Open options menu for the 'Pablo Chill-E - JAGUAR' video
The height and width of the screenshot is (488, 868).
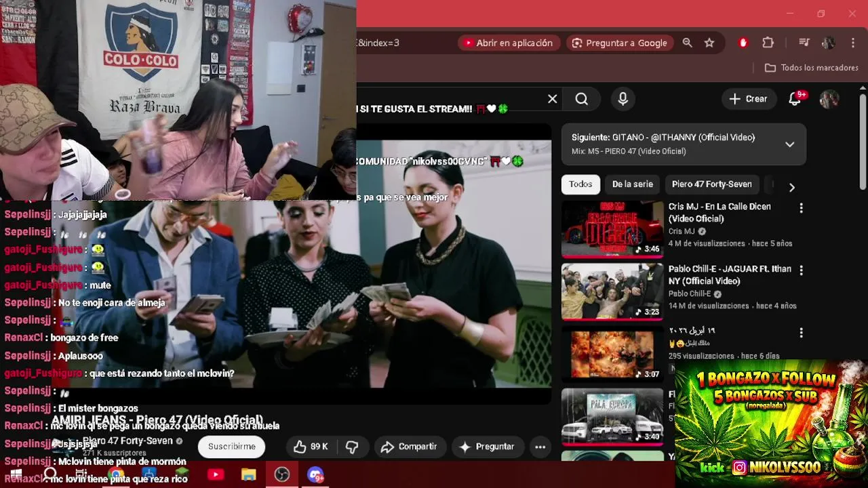801,270
